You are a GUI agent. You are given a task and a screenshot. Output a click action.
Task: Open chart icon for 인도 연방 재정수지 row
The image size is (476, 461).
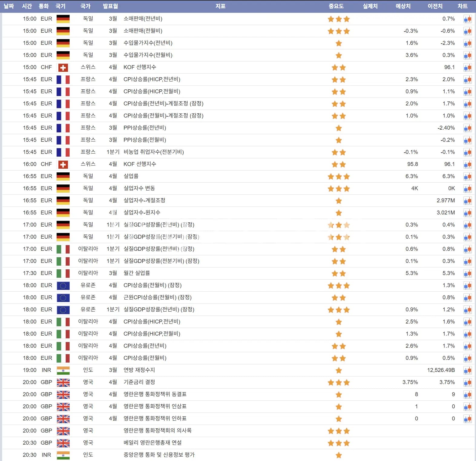coord(468,370)
